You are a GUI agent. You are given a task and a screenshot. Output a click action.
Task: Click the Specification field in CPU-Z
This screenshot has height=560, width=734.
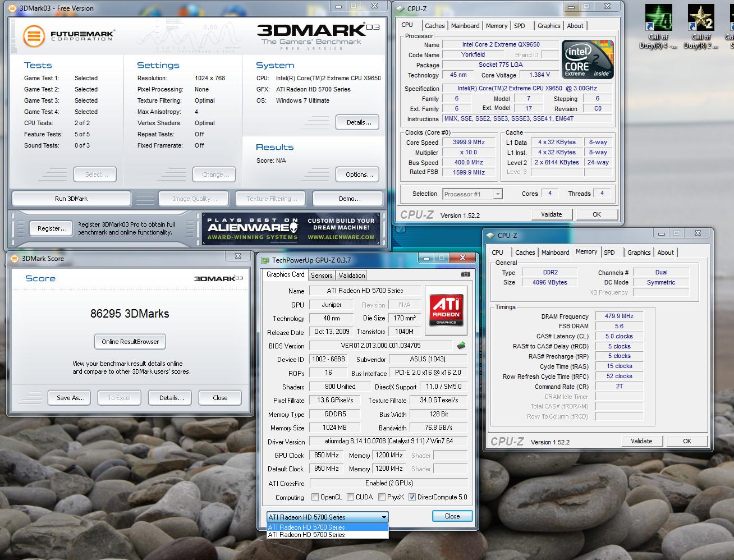coord(527,89)
